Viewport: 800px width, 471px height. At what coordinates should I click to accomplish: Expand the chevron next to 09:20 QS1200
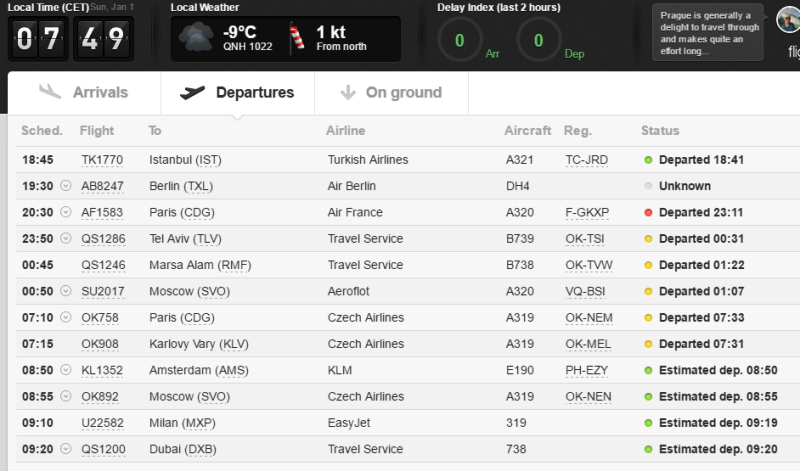66,449
